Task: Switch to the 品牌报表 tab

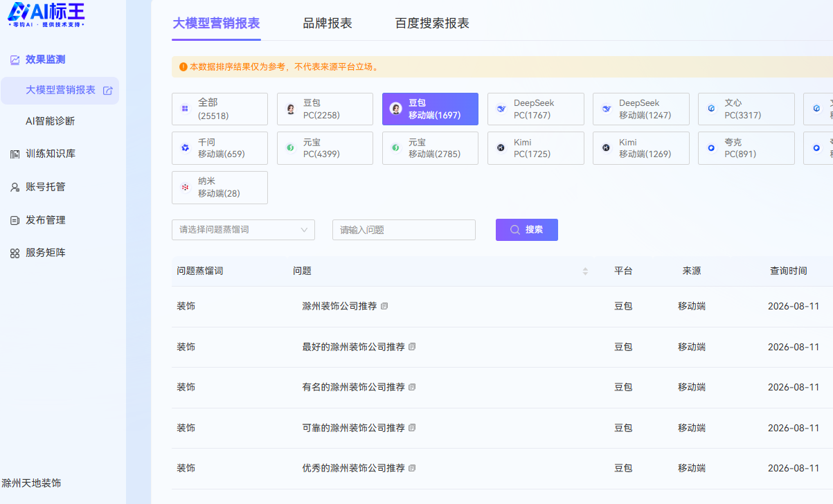Action: pyautogui.click(x=328, y=24)
